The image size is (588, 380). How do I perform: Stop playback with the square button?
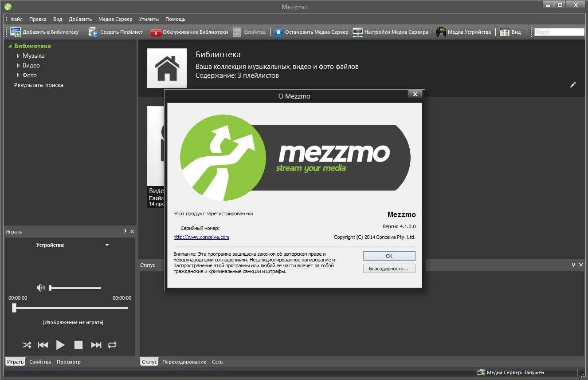tap(78, 345)
